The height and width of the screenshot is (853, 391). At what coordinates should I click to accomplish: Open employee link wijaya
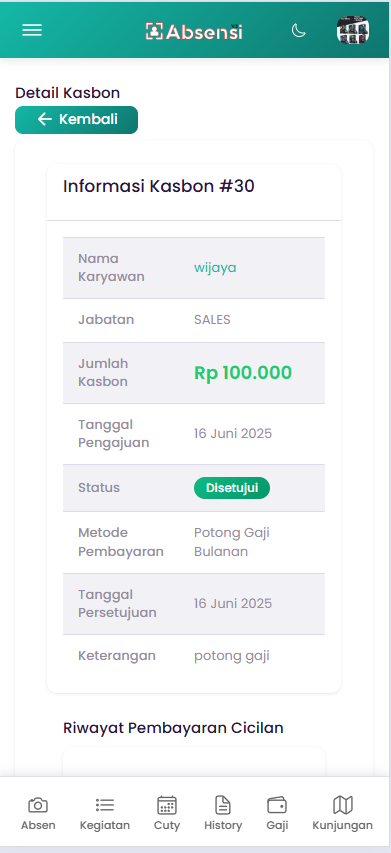click(x=215, y=268)
